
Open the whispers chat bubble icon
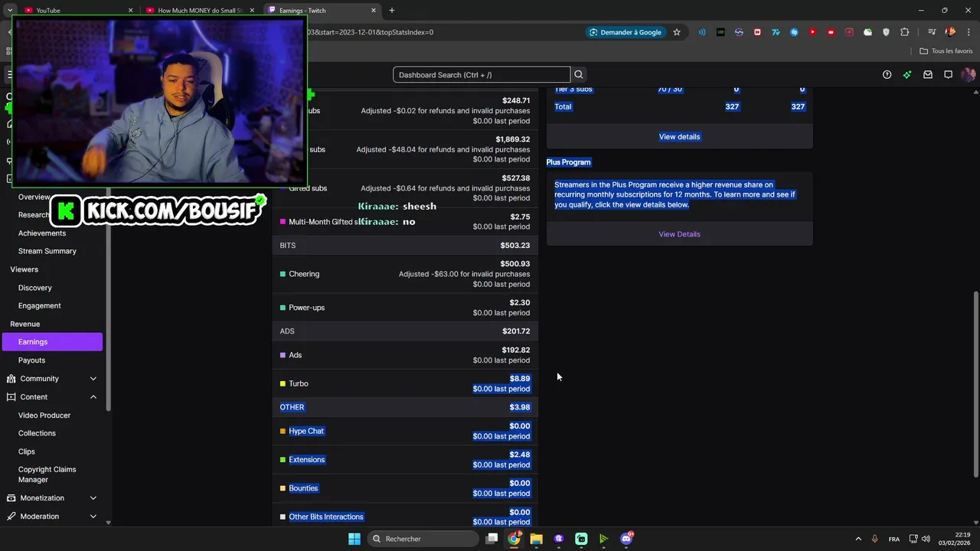948,74
